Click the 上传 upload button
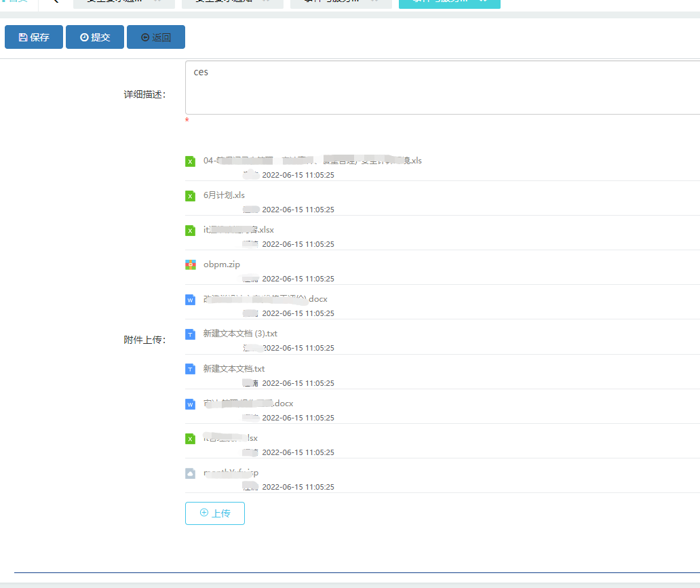The height and width of the screenshot is (588, 700). pos(215,513)
